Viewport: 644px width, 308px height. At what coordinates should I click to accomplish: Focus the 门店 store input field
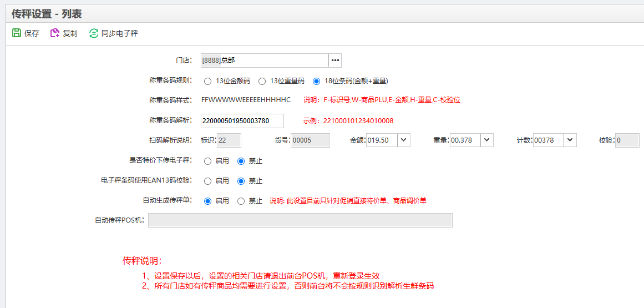point(265,60)
